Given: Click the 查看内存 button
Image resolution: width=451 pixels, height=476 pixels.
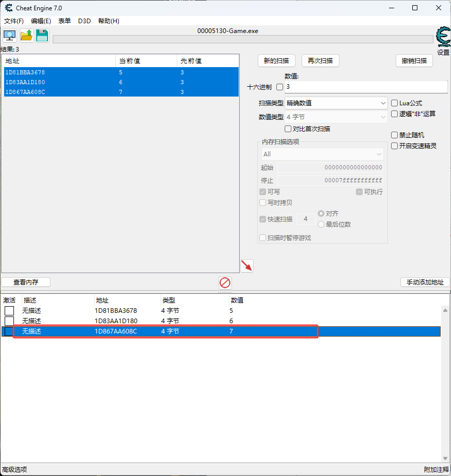Looking at the screenshot, I should click(x=26, y=282).
